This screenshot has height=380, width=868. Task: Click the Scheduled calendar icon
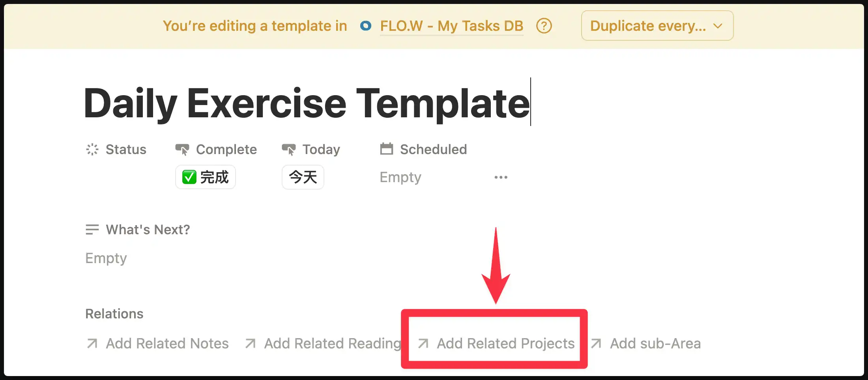(386, 149)
